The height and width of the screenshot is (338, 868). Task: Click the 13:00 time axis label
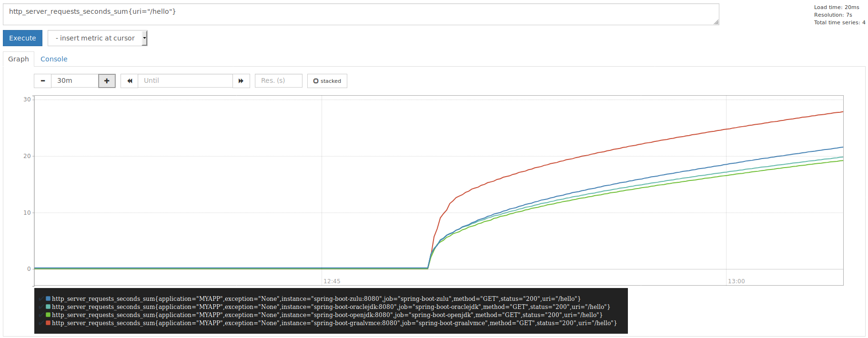[737, 281]
